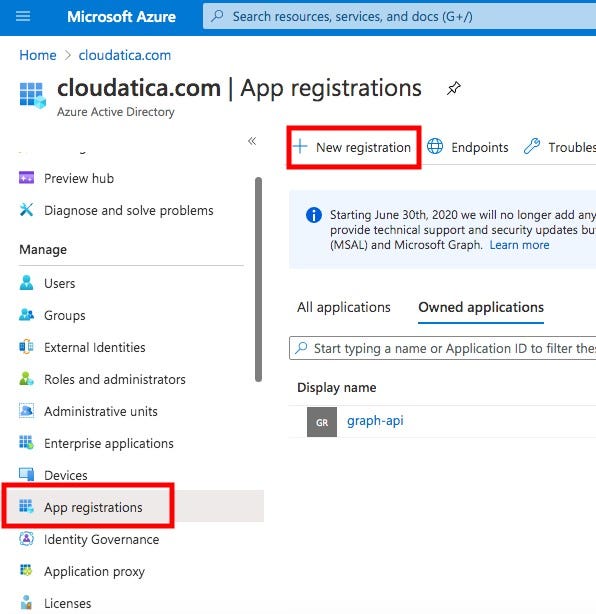Open Administrative units
596x614 pixels.
(101, 412)
